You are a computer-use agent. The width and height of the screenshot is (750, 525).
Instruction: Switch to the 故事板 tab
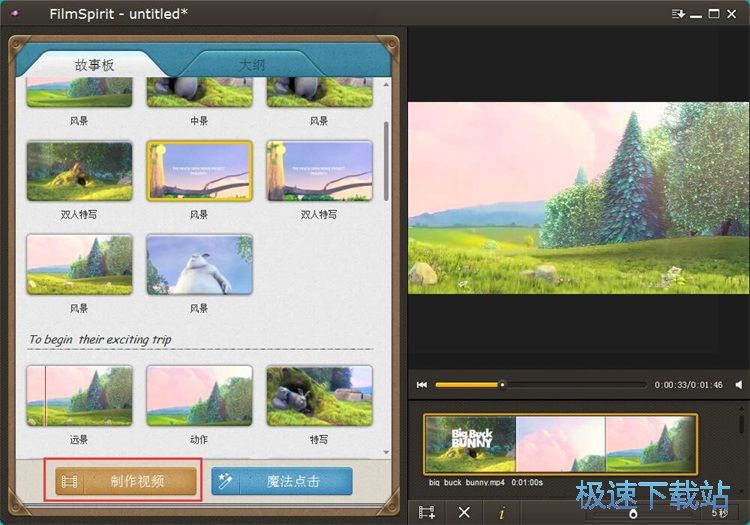(x=94, y=65)
